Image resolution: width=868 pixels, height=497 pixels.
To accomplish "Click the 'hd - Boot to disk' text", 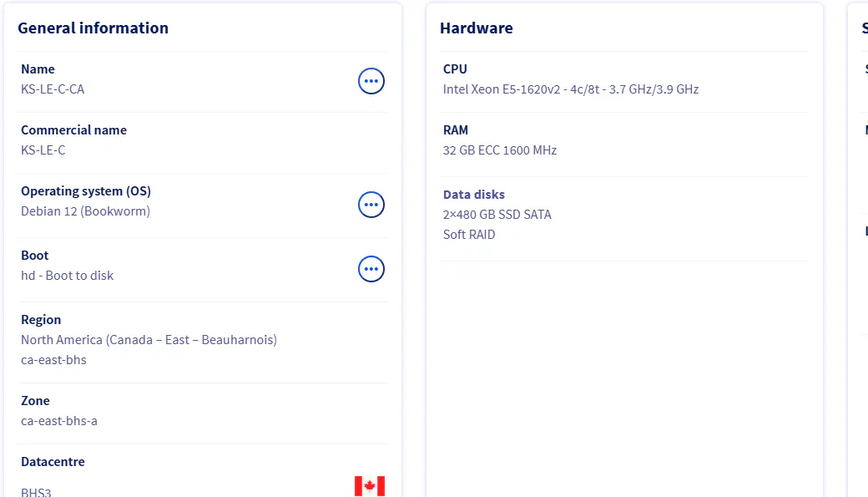I will coord(67,276).
